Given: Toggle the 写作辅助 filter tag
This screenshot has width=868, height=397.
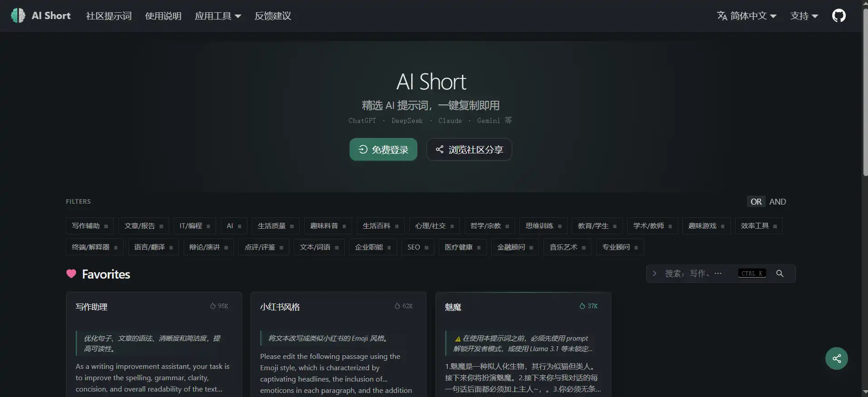Looking at the screenshot, I should coord(90,225).
